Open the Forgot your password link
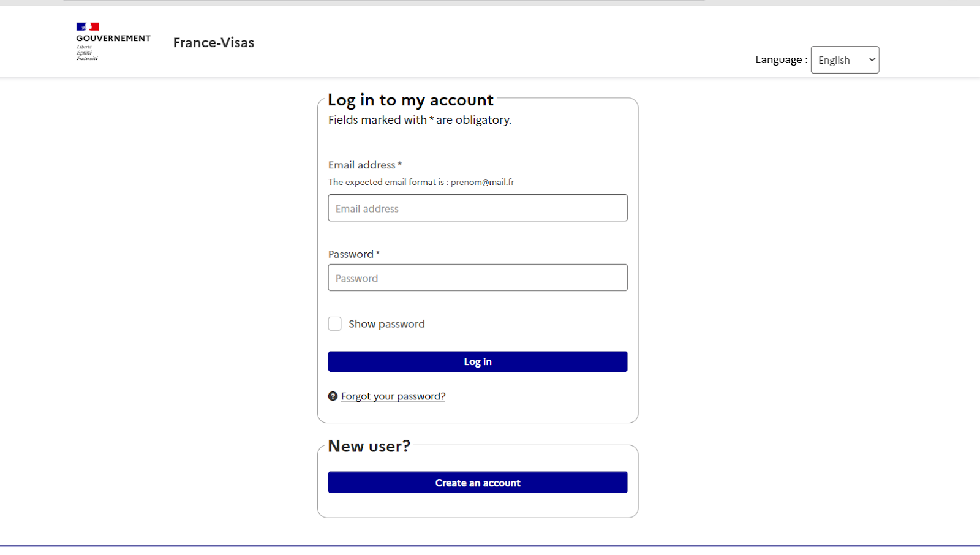This screenshot has height=555, width=980. click(393, 396)
